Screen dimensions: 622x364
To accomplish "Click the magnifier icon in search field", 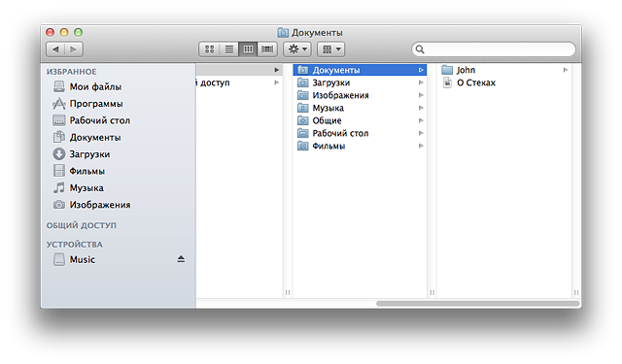I will pos(420,50).
